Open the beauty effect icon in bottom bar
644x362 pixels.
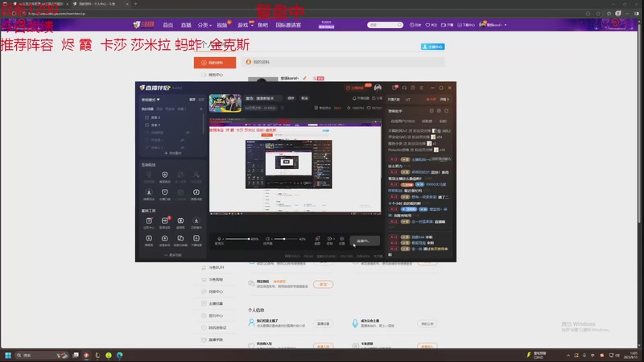click(317, 240)
